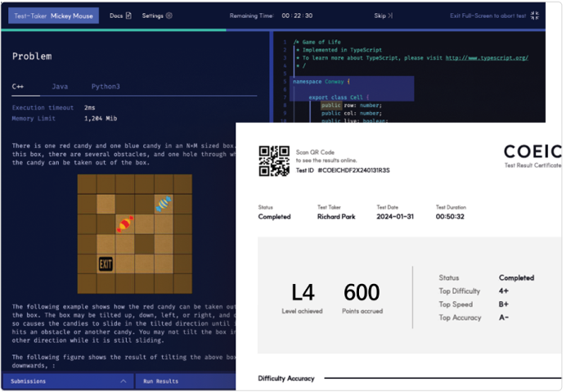Click the Skip button in the header
Image resolution: width=580 pixels, height=392 pixels.
(x=380, y=16)
